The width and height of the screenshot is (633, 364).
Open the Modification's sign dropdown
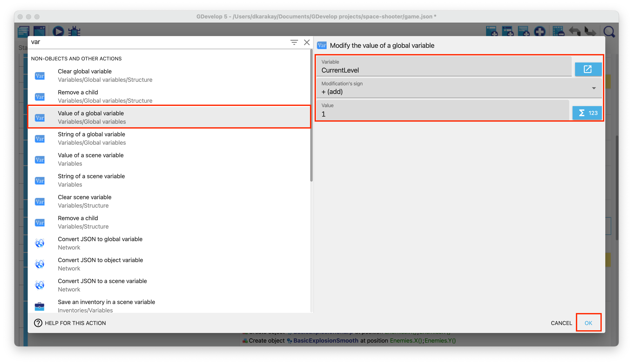click(459, 88)
